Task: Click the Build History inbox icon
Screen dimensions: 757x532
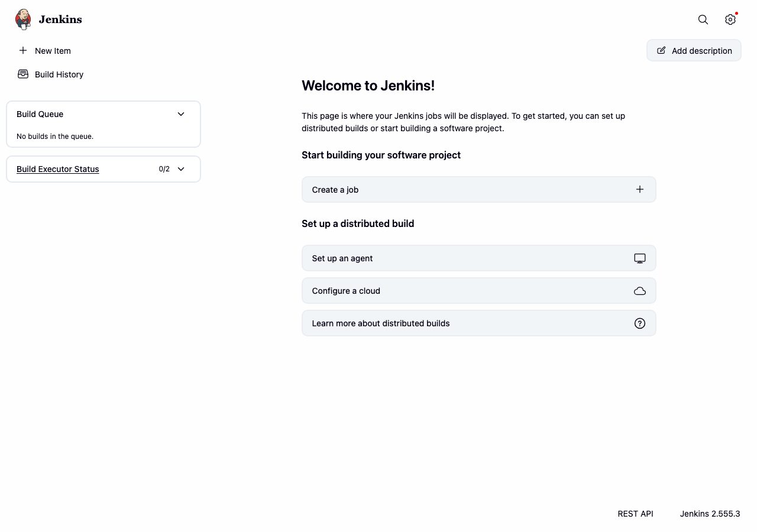Action: (x=23, y=74)
